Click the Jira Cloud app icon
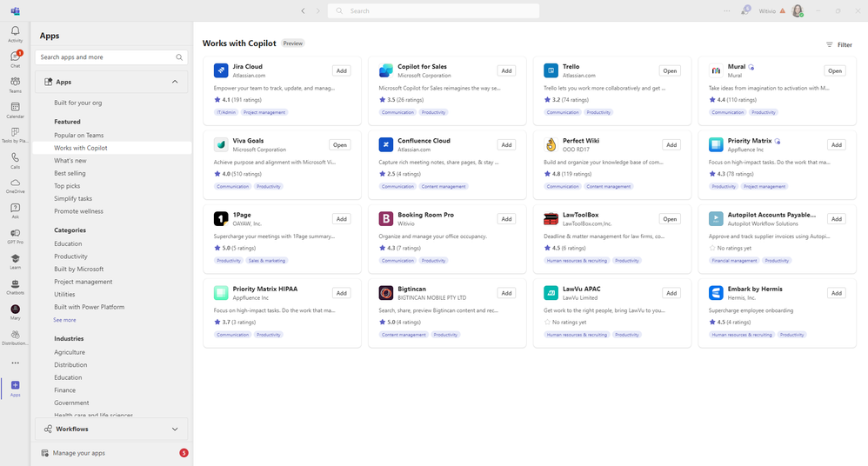Viewport: 868px width, 466px height. point(221,70)
